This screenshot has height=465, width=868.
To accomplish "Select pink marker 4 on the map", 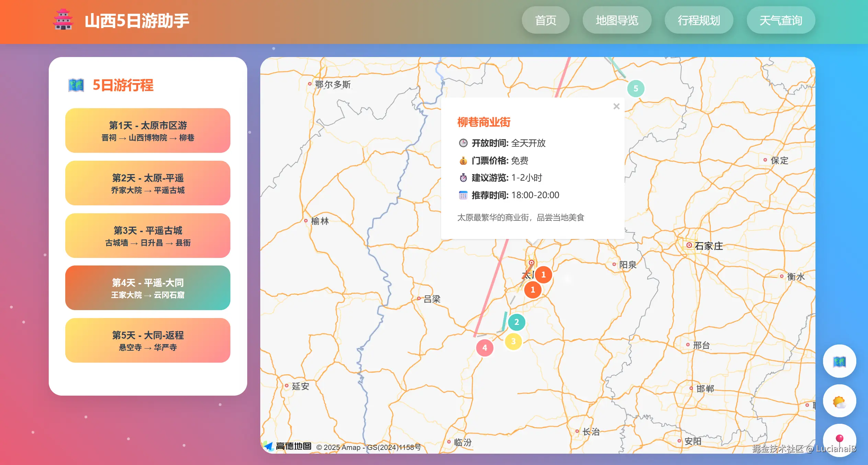I will pos(484,348).
